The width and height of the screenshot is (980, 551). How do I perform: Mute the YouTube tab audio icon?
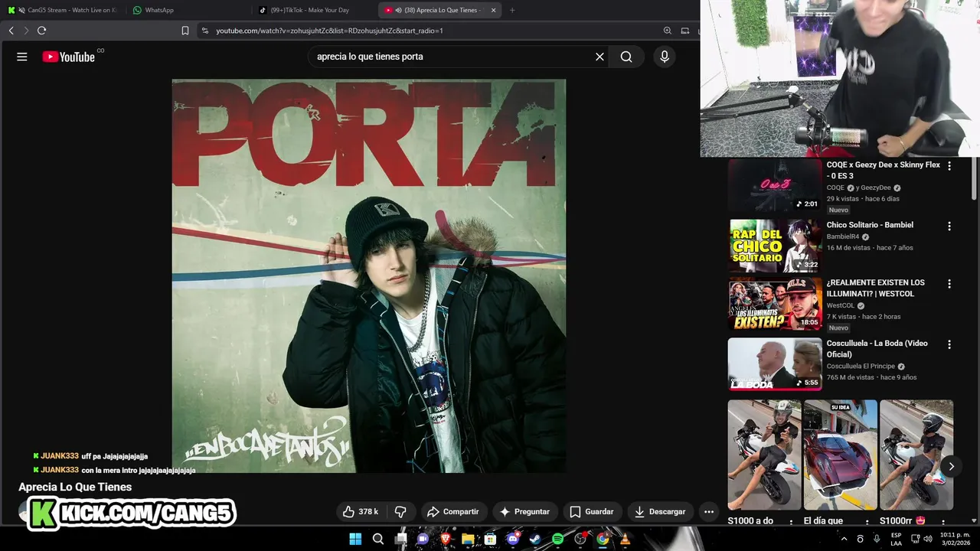click(398, 10)
